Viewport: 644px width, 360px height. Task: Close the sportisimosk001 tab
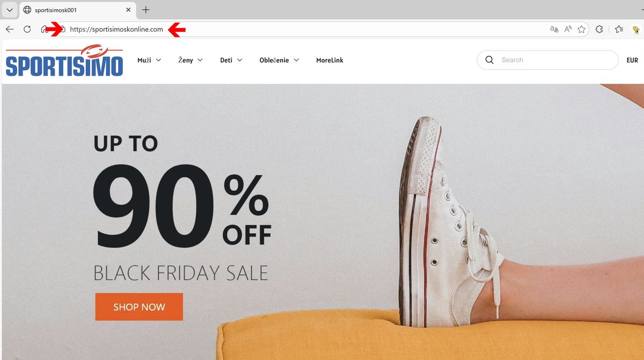128,10
